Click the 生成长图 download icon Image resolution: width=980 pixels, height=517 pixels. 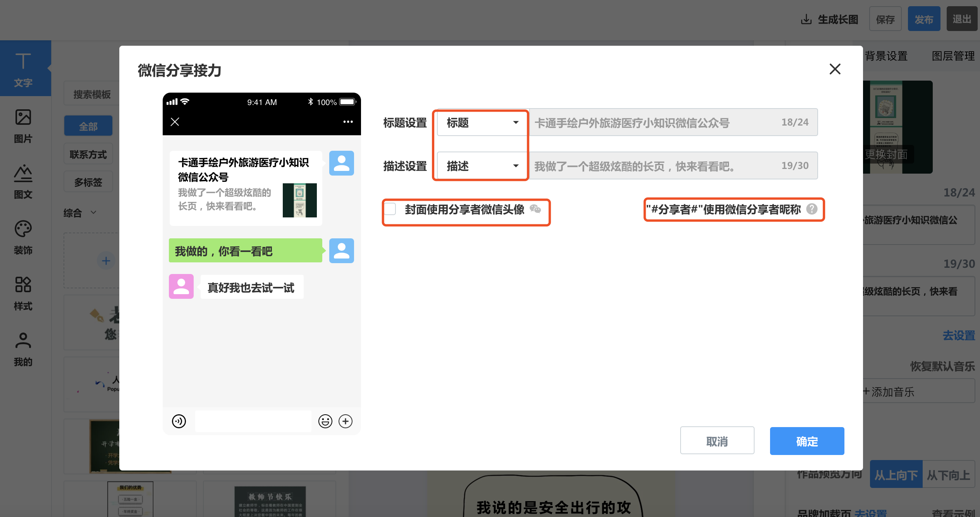pyautogui.click(x=806, y=19)
